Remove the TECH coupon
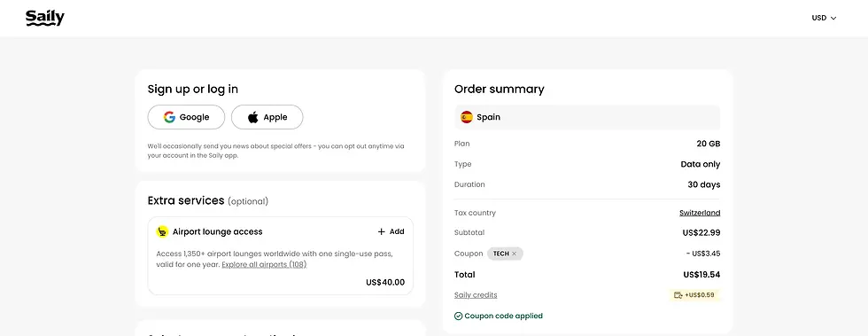This screenshot has width=868, height=336. point(514,254)
